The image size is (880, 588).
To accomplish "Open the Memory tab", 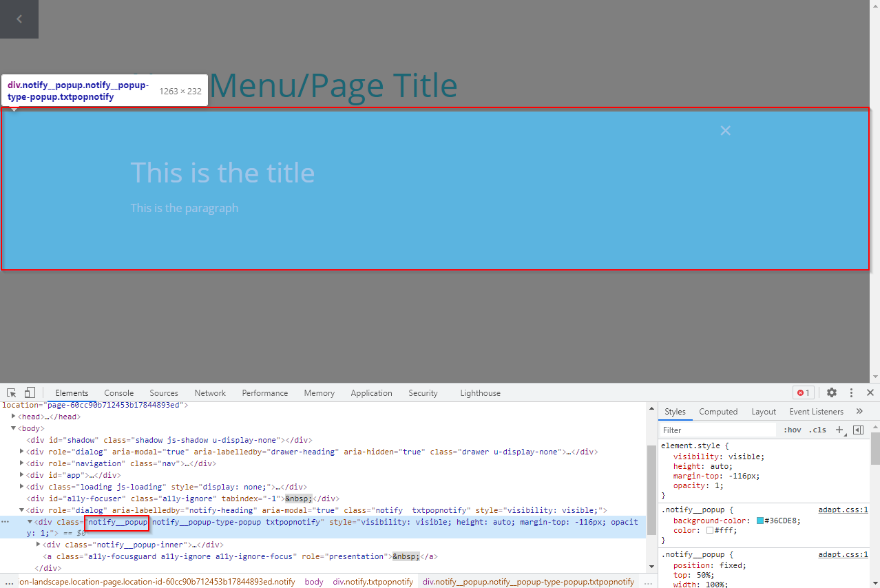I will click(x=319, y=393).
